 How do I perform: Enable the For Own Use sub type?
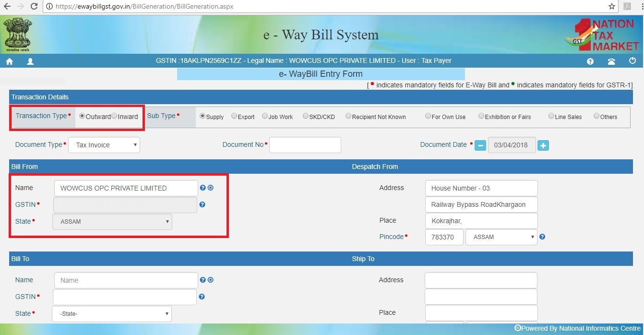click(427, 116)
